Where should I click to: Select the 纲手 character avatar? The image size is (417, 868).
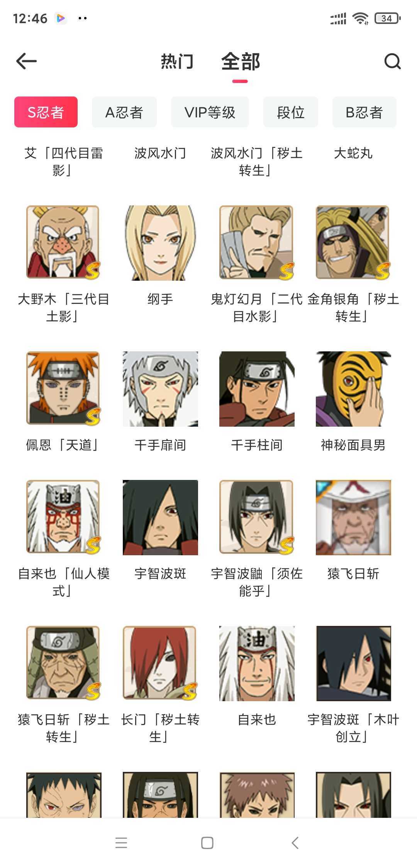[x=160, y=242]
